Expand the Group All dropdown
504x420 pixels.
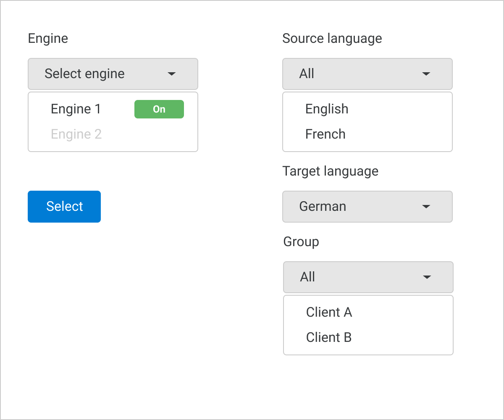pos(358,277)
